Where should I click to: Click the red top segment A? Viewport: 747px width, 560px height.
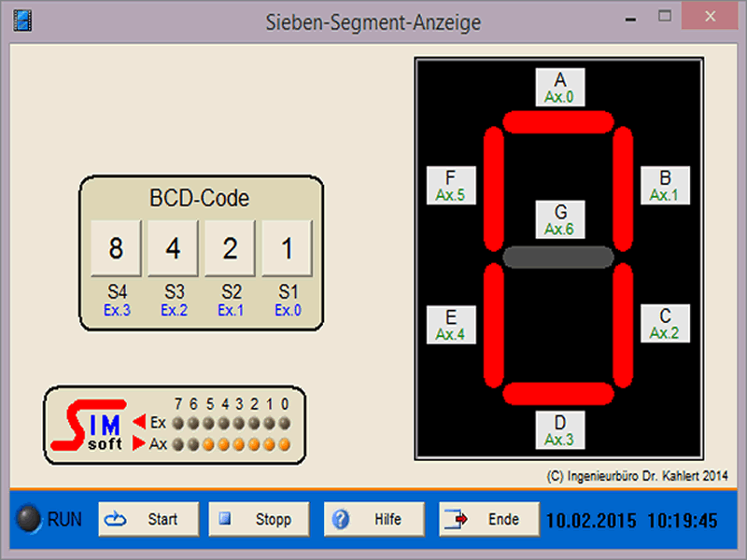click(x=558, y=122)
